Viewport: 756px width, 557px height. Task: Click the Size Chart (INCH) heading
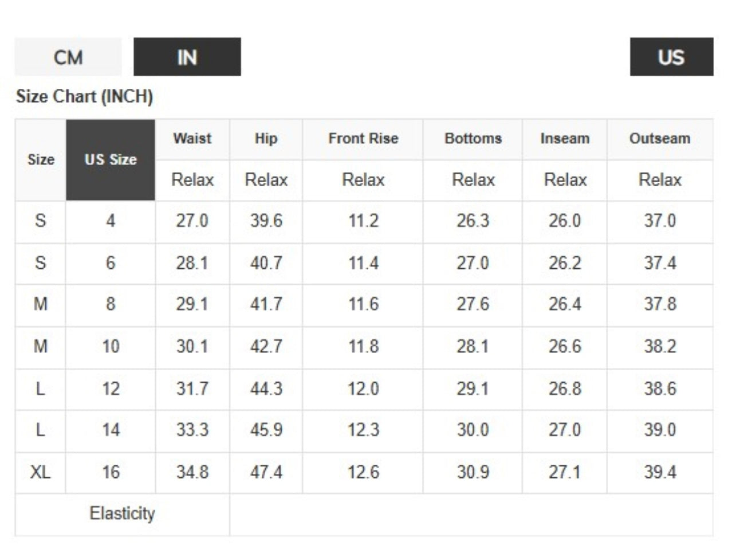click(84, 96)
